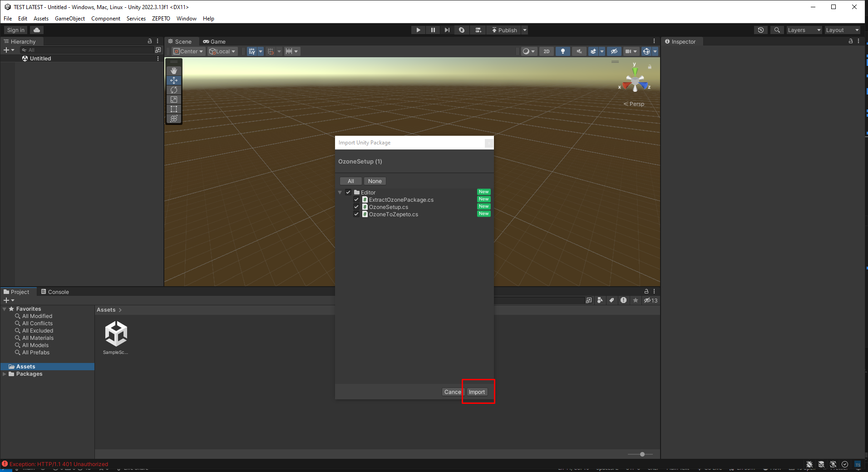Uncheck OzoneSetup.cs checkbox
The width and height of the screenshot is (868, 472).
[x=356, y=207]
